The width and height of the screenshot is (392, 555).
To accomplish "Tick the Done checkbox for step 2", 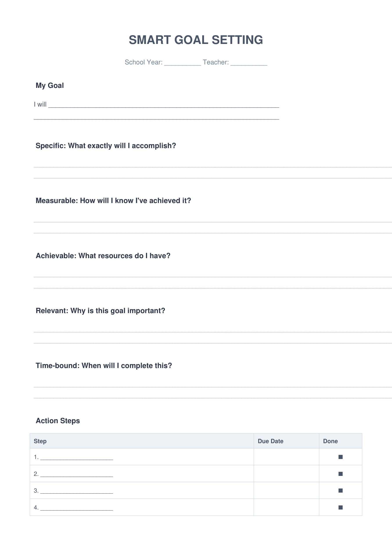I will pyautogui.click(x=340, y=474).
